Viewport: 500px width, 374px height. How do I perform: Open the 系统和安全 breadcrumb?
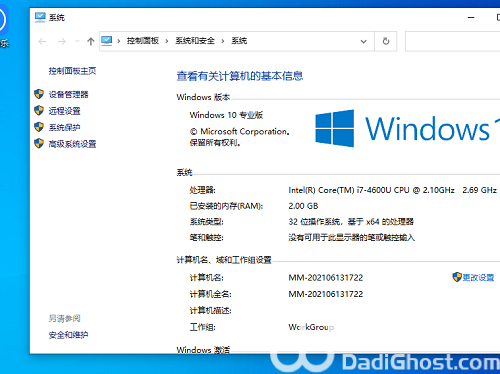(195, 41)
